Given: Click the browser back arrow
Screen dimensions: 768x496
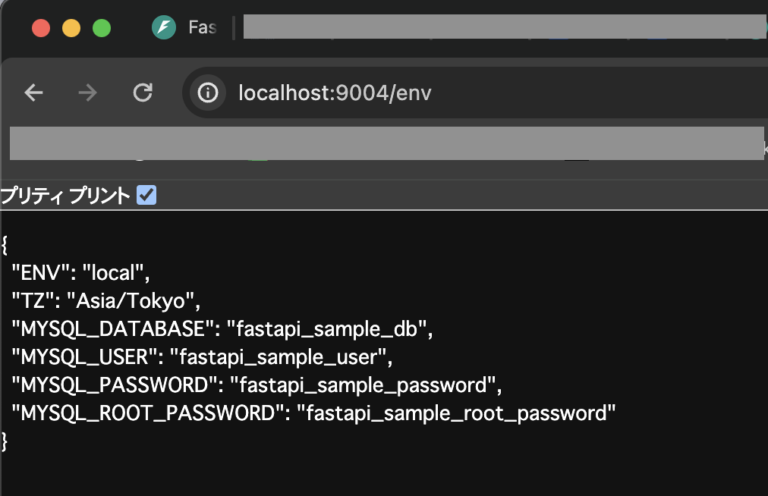Looking at the screenshot, I should pos(34,93).
